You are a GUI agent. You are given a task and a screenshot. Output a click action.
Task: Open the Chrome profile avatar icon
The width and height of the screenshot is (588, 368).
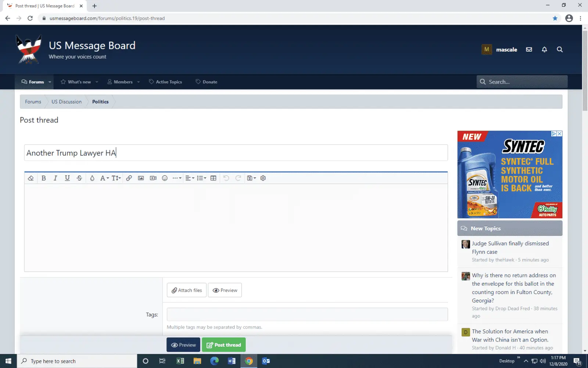coord(569,18)
